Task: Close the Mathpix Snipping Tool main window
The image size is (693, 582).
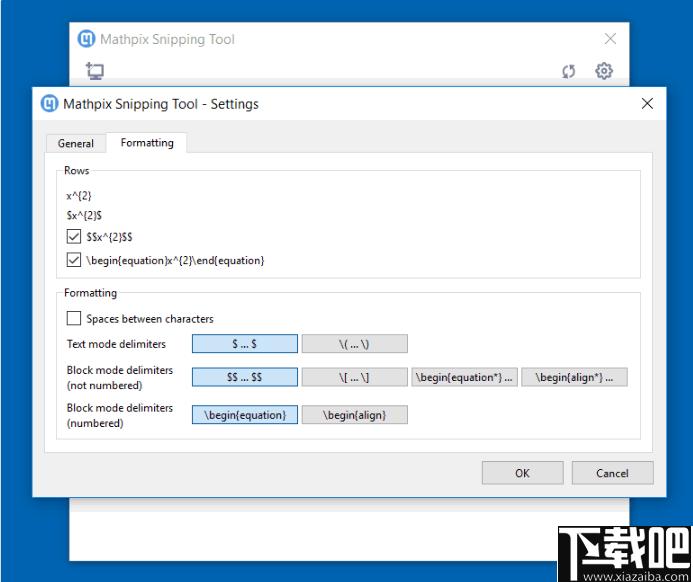Action: [610, 39]
